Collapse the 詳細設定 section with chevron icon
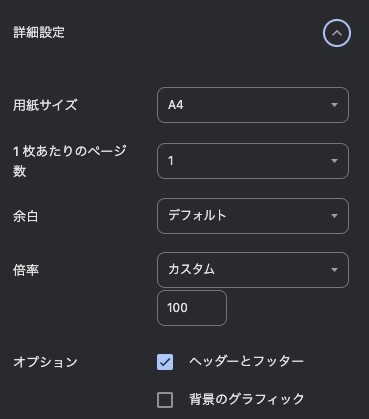Image resolution: width=369 pixels, height=419 pixels. pyautogui.click(x=337, y=33)
